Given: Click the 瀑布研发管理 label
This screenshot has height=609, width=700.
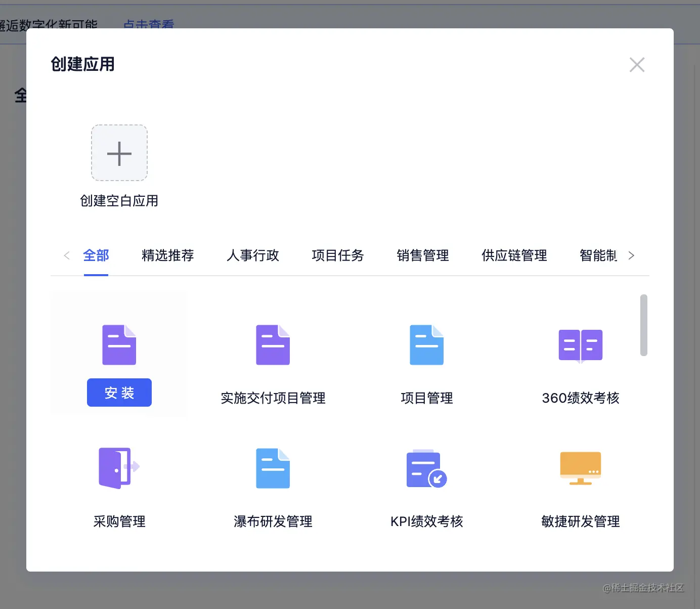Looking at the screenshot, I should pos(273,521).
